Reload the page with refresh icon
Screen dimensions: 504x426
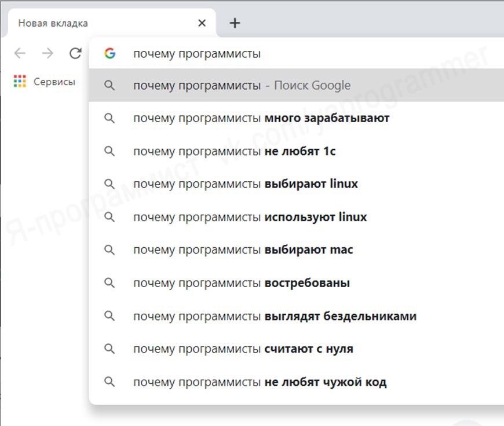[x=75, y=54]
